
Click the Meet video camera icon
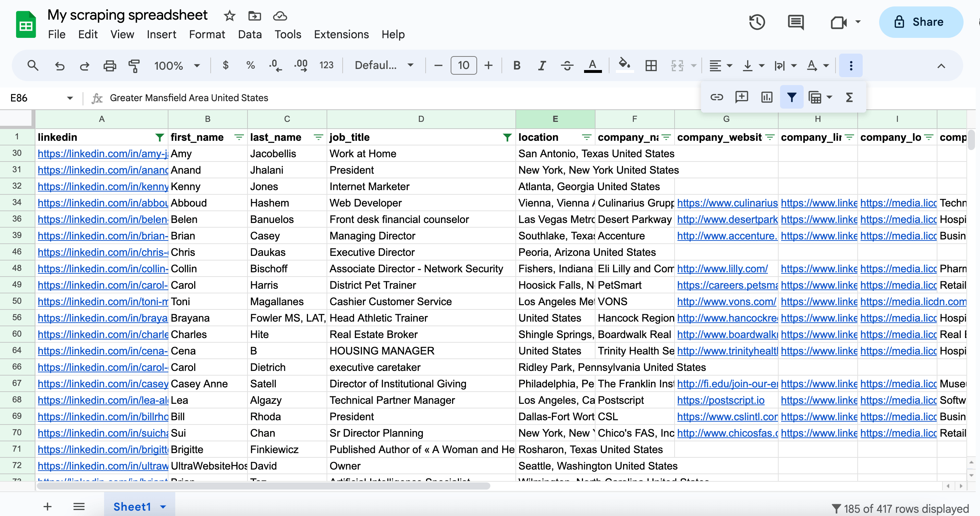pos(838,22)
